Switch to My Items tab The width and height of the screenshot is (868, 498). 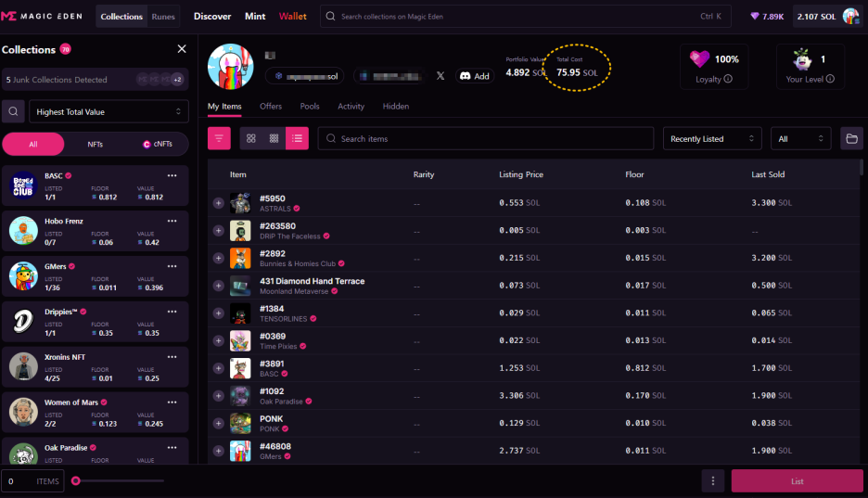(x=224, y=107)
